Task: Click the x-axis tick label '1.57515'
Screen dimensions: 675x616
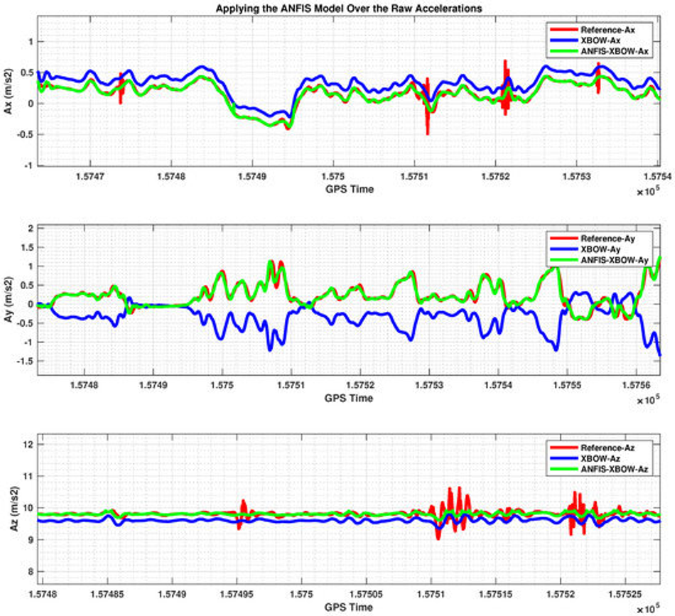Action: click(495, 595)
